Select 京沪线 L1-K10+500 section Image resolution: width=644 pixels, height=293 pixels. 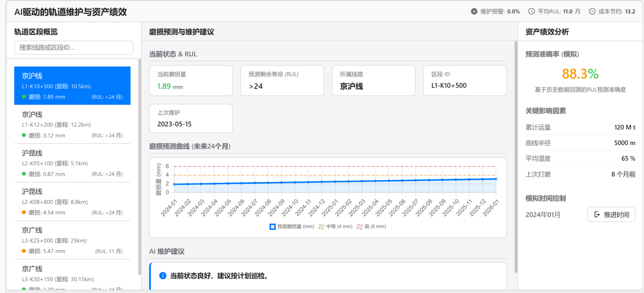tap(72, 86)
